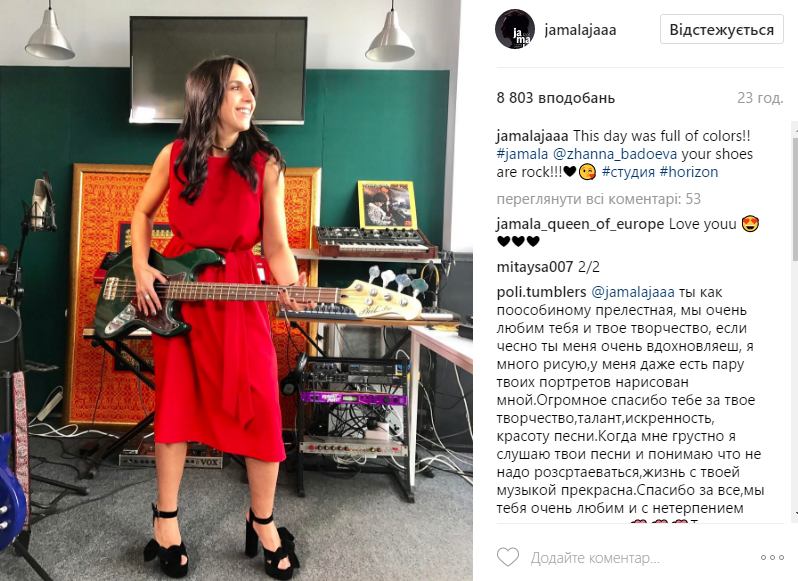Open poli.tumblers commenter profile
Screen dimensions: 798x581
(542, 292)
